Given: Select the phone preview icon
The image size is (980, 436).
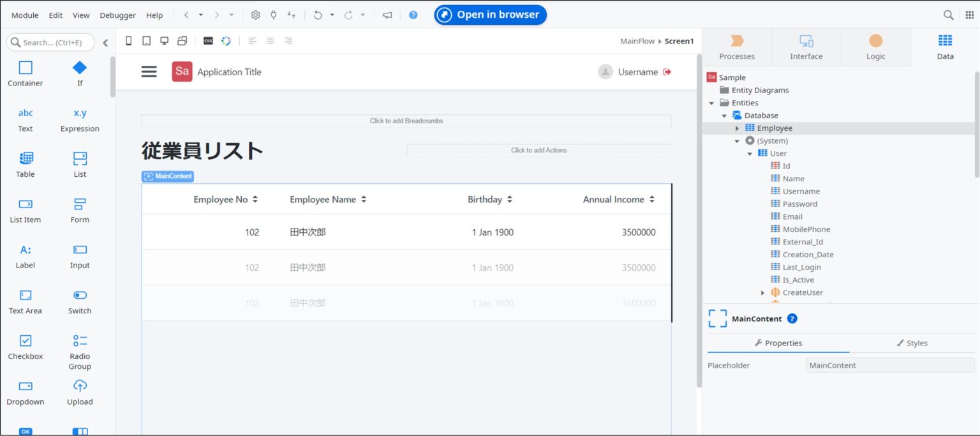Looking at the screenshot, I should point(128,40).
